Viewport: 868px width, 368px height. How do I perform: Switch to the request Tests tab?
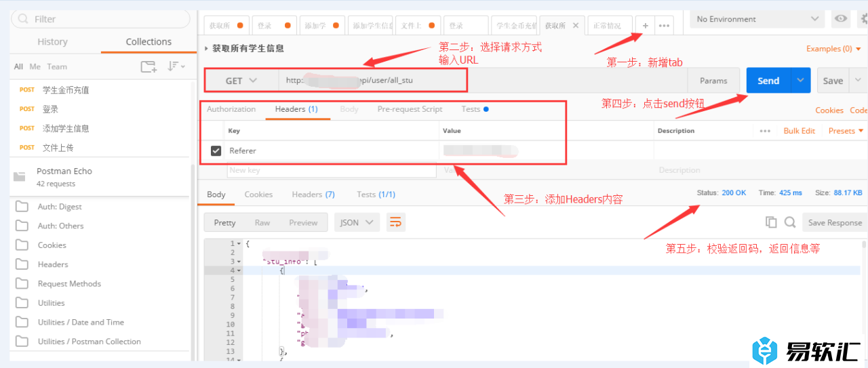coord(475,109)
